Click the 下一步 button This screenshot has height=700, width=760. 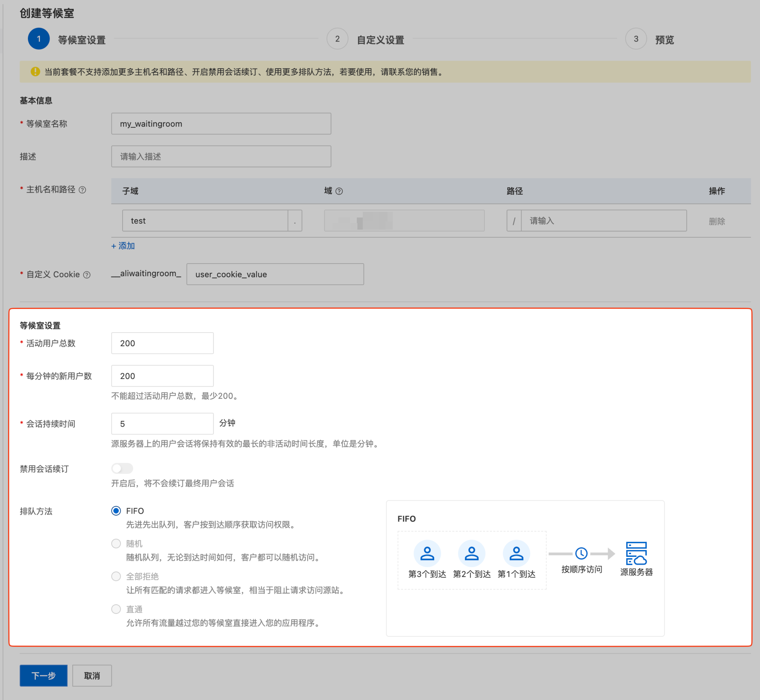(x=44, y=675)
